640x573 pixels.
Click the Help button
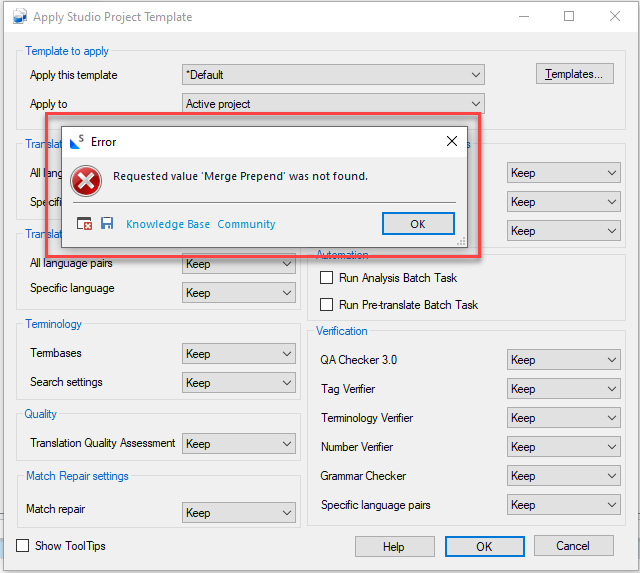click(x=394, y=546)
